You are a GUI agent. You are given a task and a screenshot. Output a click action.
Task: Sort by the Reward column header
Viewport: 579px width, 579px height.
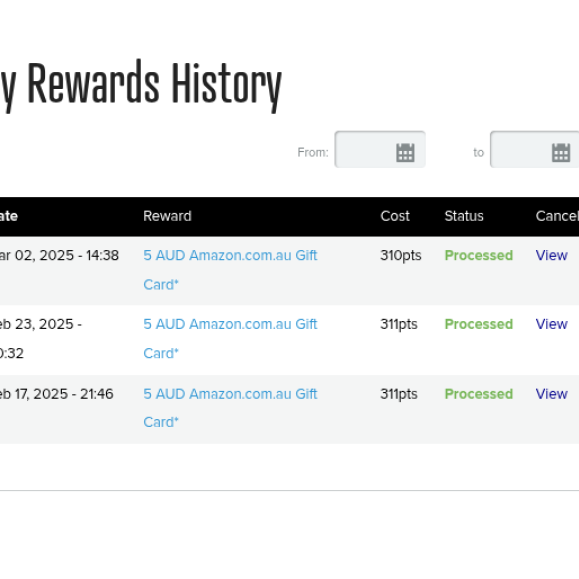[x=167, y=216]
